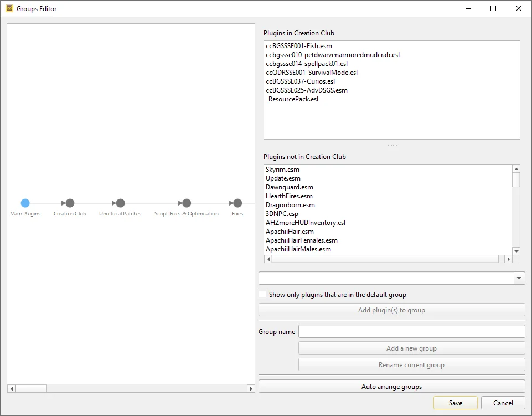Select Update.esm in the plugin list
Screen dimensions: 532x416
[283, 178]
